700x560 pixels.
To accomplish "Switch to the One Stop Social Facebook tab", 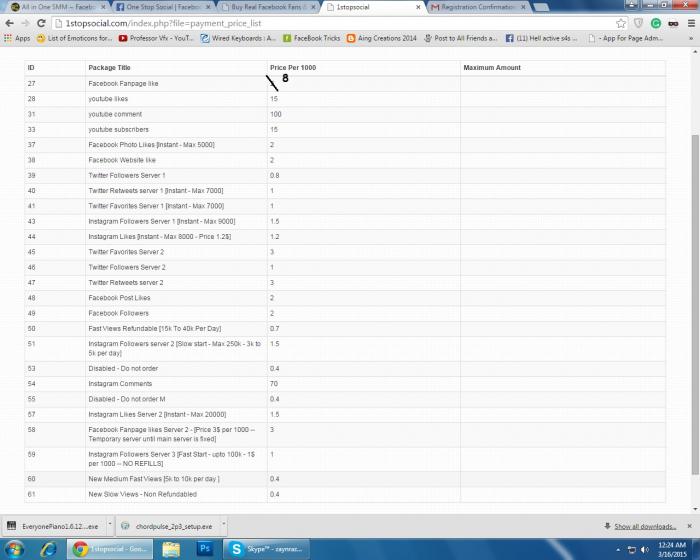I will point(163,7).
